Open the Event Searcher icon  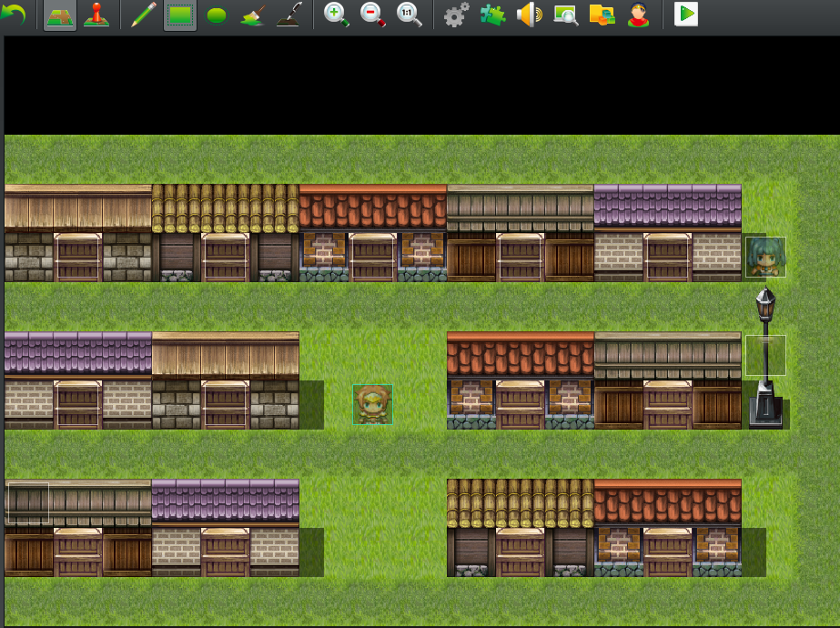coord(566,15)
